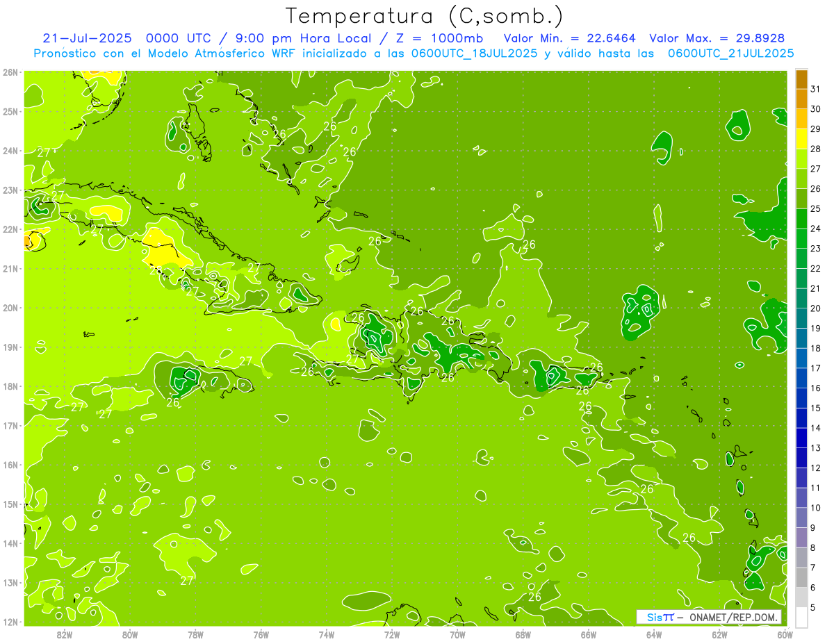Click the gray legend swatch between 6 and 7
834x644 pixels.
click(801, 578)
